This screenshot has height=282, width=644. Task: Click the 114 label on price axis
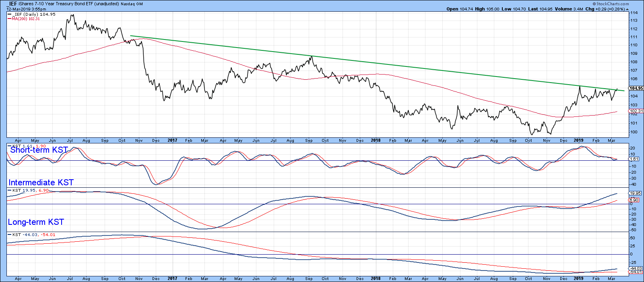pos(634,13)
